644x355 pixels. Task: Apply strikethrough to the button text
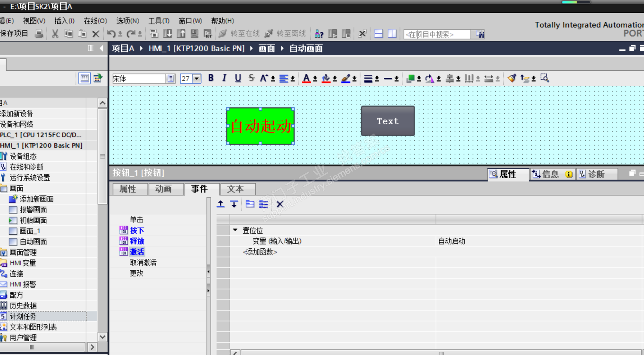click(x=251, y=78)
